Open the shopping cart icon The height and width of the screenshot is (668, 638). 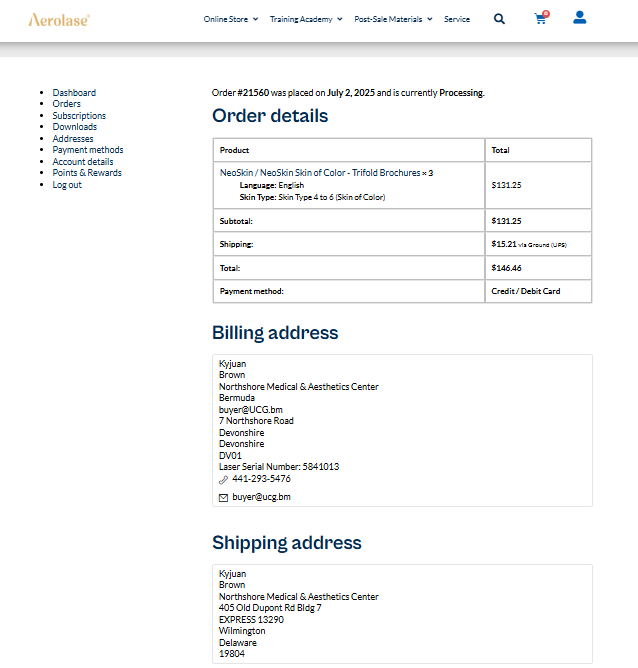(x=541, y=19)
